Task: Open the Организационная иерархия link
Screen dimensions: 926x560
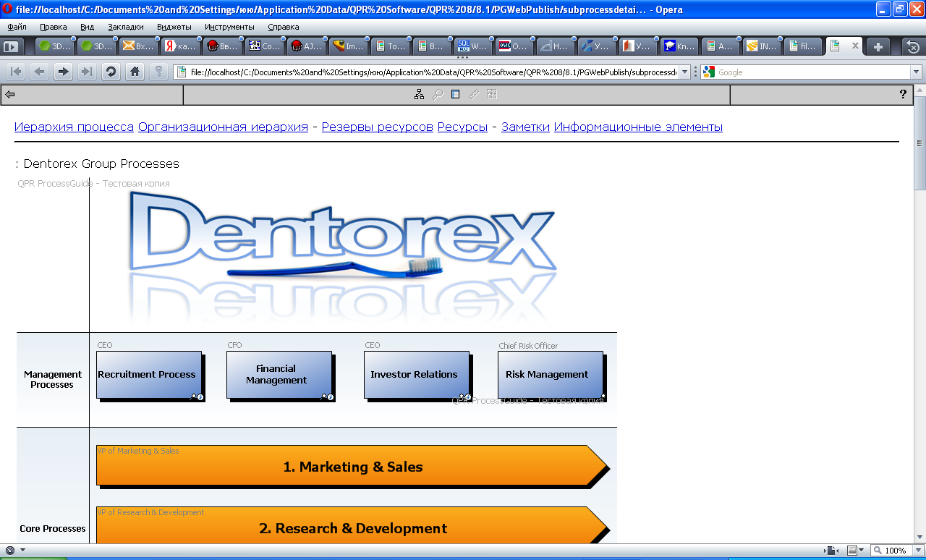Action: (x=223, y=127)
